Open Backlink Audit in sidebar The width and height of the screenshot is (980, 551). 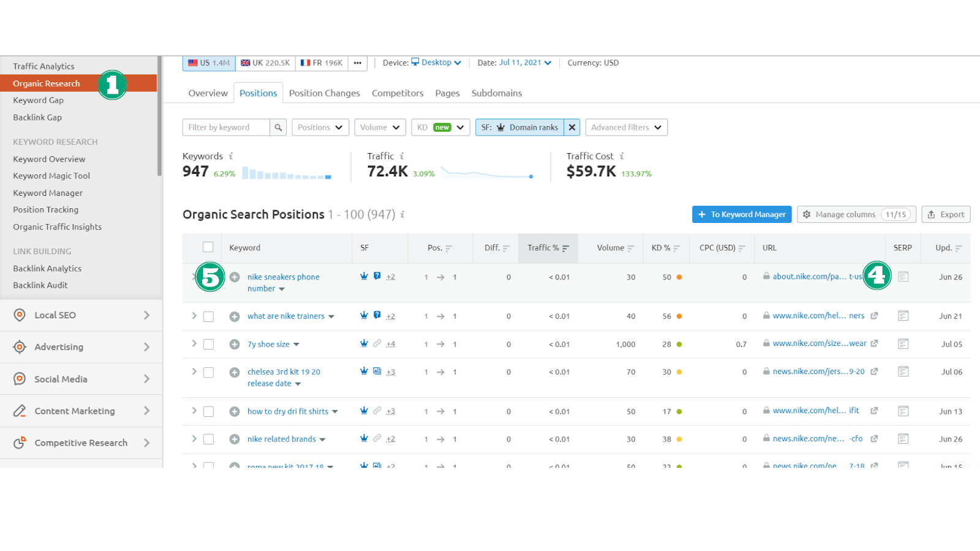tap(40, 285)
